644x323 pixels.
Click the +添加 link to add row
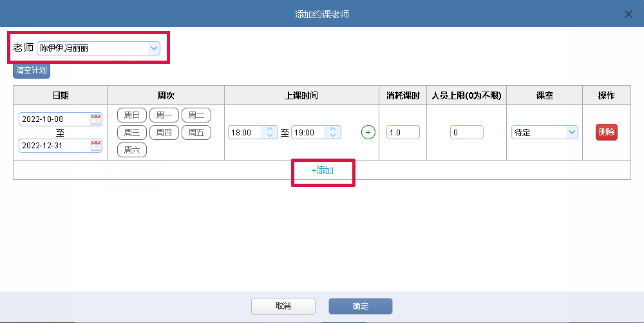point(323,171)
